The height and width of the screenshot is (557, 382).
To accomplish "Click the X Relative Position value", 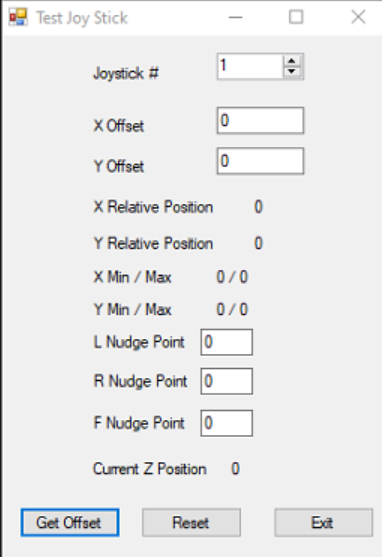I will (x=258, y=207).
